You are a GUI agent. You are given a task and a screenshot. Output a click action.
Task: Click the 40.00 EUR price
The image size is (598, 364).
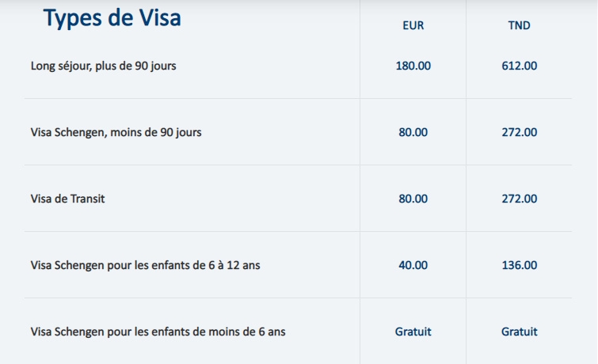[x=413, y=265]
